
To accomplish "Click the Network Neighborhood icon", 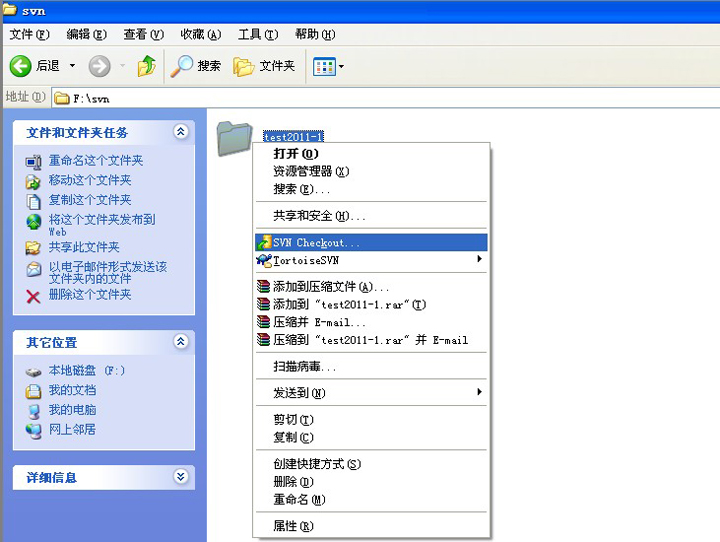I will 33,431.
